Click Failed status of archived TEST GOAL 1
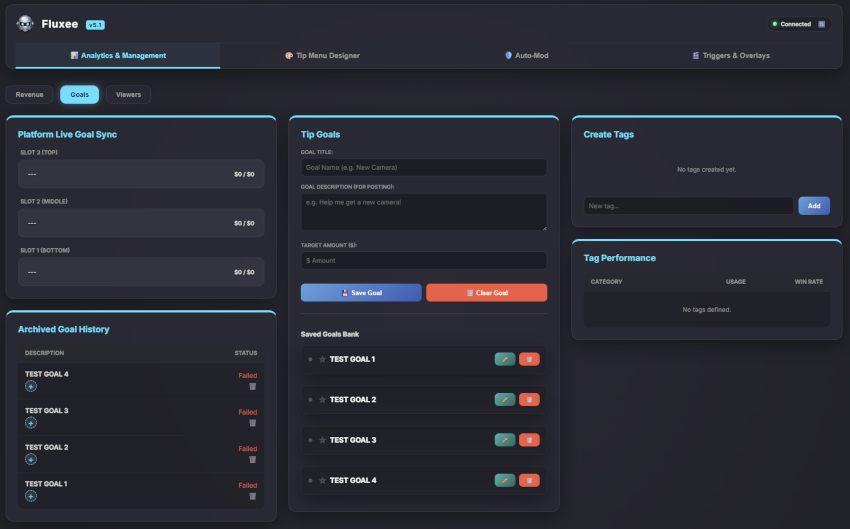 pyautogui.click(x=248, y=486)
